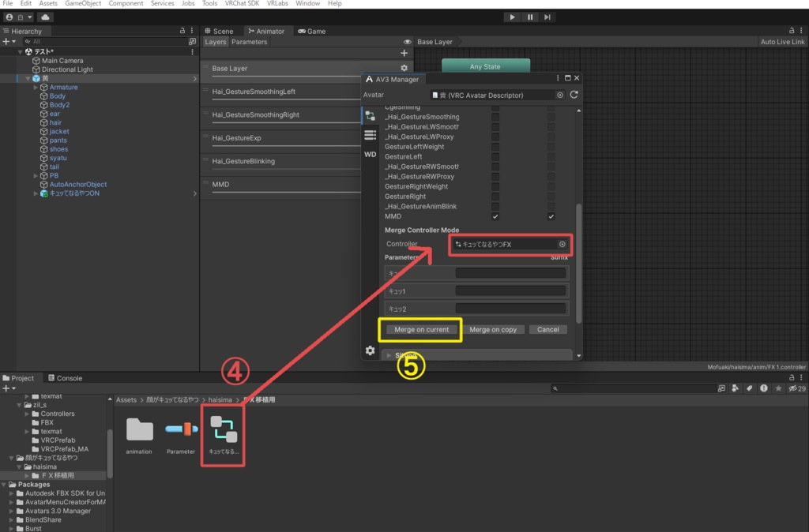
Task: Switch to the Game tab
Action: [x=311, y=31]
